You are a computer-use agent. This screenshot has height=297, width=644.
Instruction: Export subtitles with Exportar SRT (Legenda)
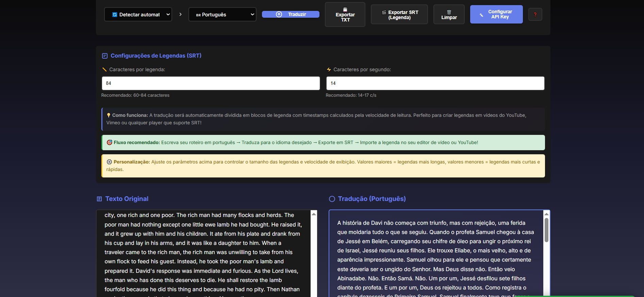(399, 15)
